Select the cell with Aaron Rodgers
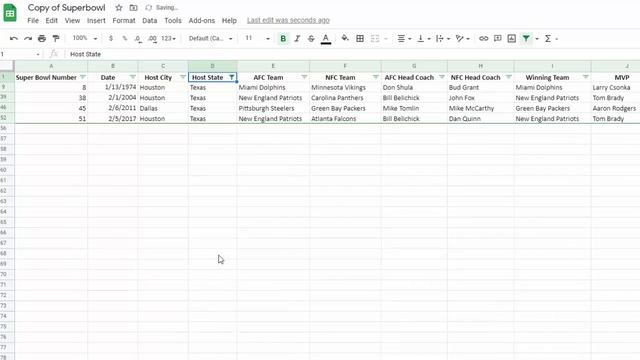The width and height of the screenshot is (640, 360). (616, 108)
